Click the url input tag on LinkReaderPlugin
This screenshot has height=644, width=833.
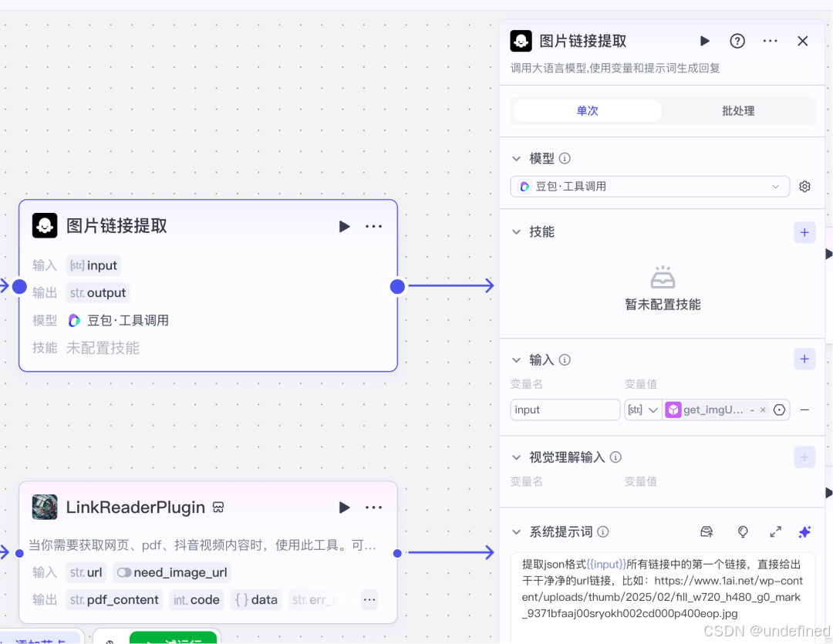(x=86, y=572)
